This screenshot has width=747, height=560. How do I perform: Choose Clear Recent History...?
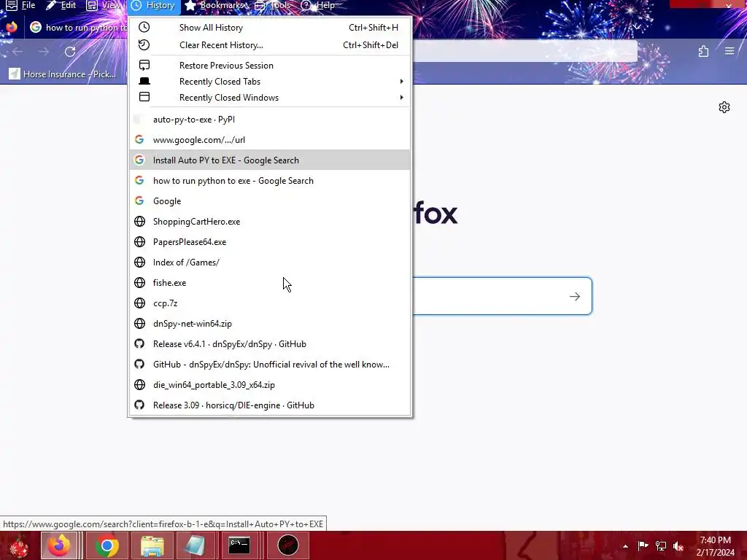tap(270, 45)
